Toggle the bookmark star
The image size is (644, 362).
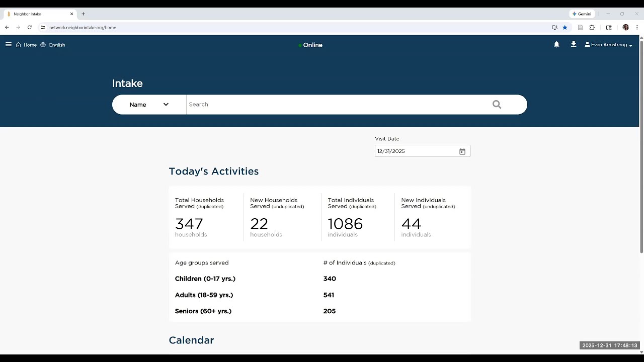click(565, 28)
